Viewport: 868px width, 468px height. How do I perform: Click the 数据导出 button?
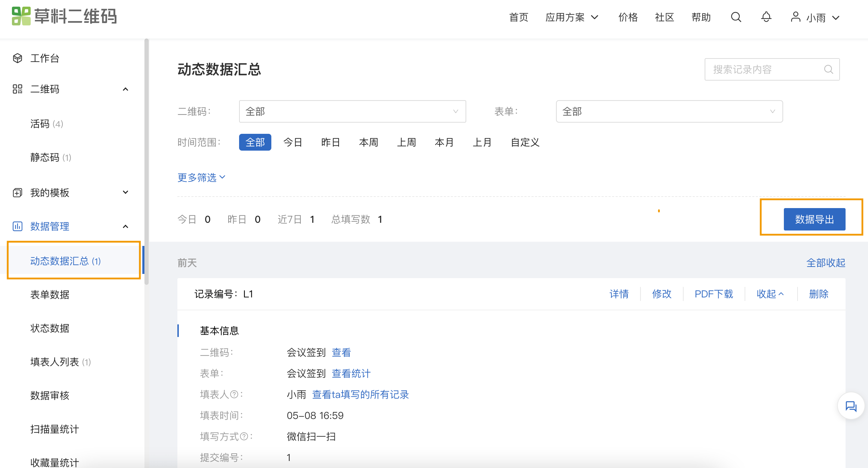(814, 219)
